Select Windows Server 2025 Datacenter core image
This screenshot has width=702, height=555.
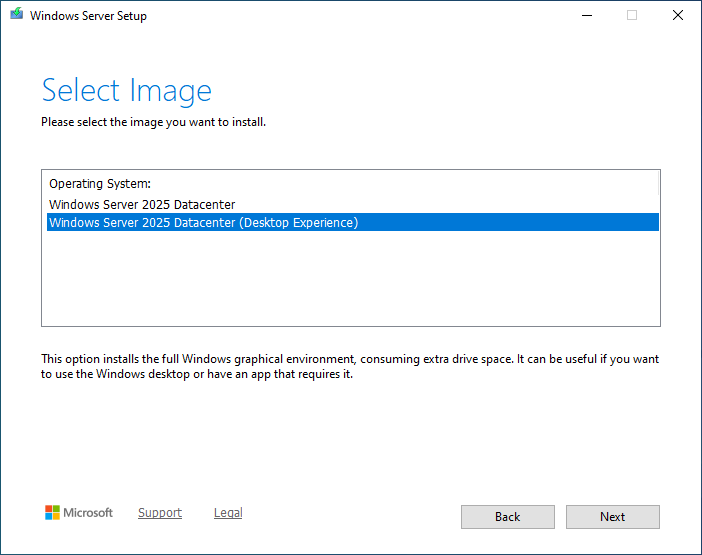142,205
